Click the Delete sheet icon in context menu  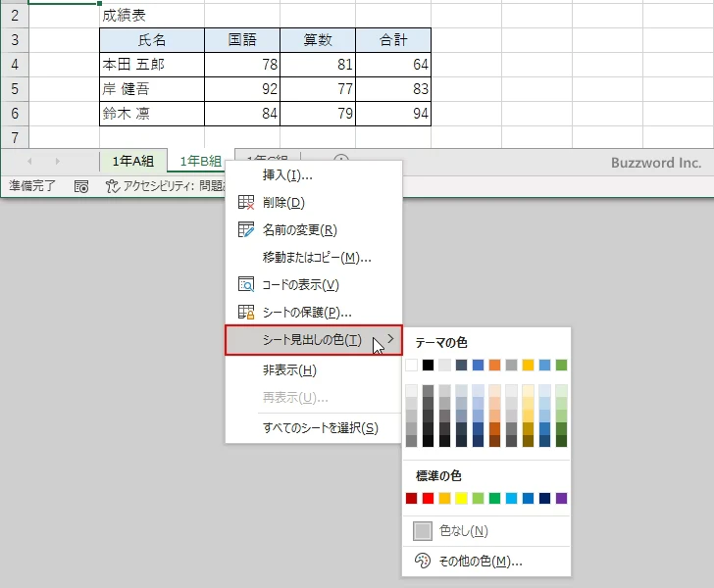pyautogui.click(x=246, y=203)
